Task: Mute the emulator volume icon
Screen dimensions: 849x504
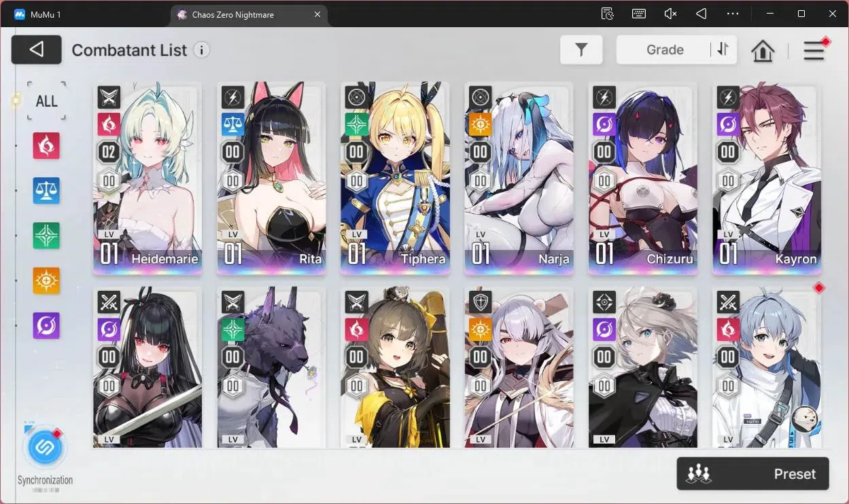Action: pyautogui.click(x=670, y=14)
